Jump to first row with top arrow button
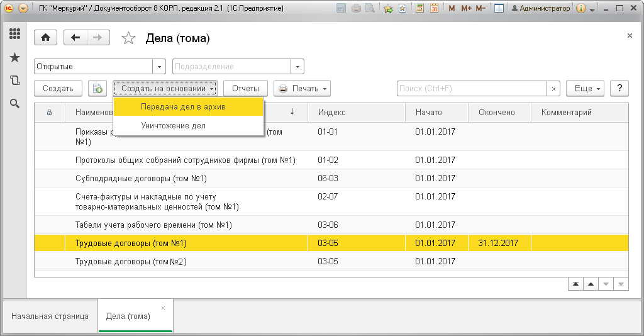644x336 pixels. (x=576, y=284)
